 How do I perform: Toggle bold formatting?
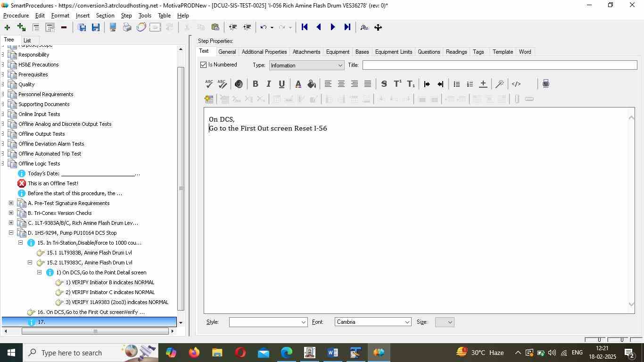255,84
